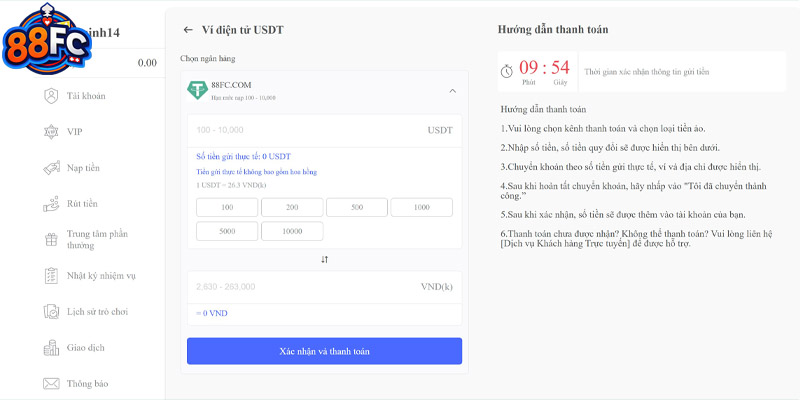The width and height of the screenshot is (800, 400).
Task: Click the Hạn mức nạp 100 - 10,000 limit text
Action: tap(243, 97)
